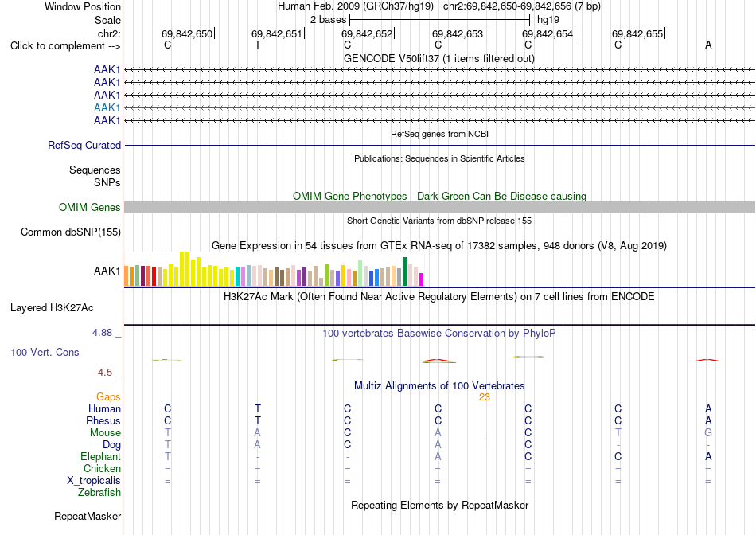Select the gray OMIM Genes bar
The height and width of the screenshot is (535, 756).
[x=439, y=208]
